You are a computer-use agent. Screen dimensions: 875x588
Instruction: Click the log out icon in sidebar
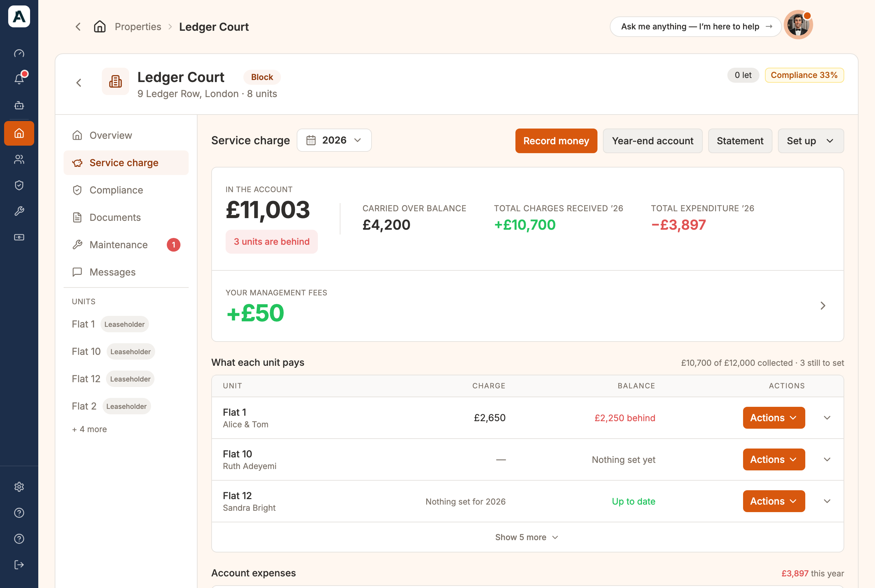(19, 565)
